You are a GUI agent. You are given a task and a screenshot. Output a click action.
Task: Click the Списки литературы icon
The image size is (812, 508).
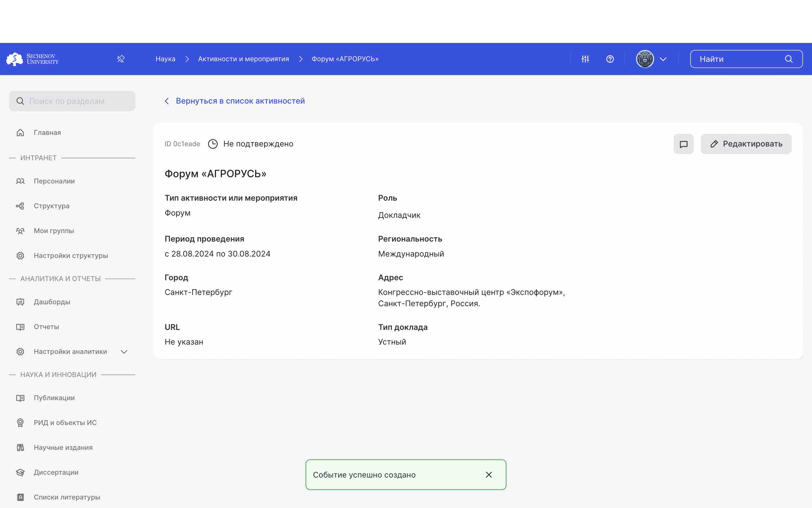tap(20, 497)
